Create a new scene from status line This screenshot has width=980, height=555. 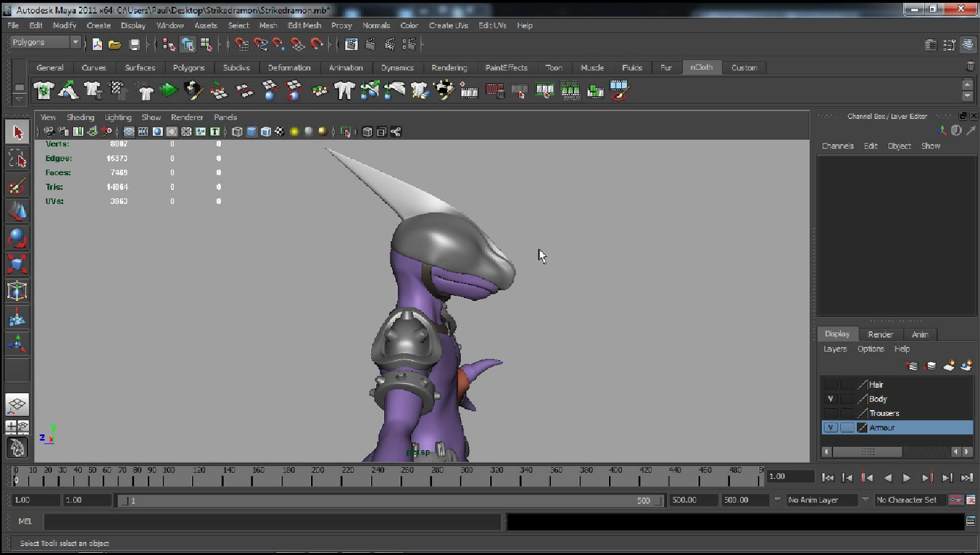[x=97, y=45]
